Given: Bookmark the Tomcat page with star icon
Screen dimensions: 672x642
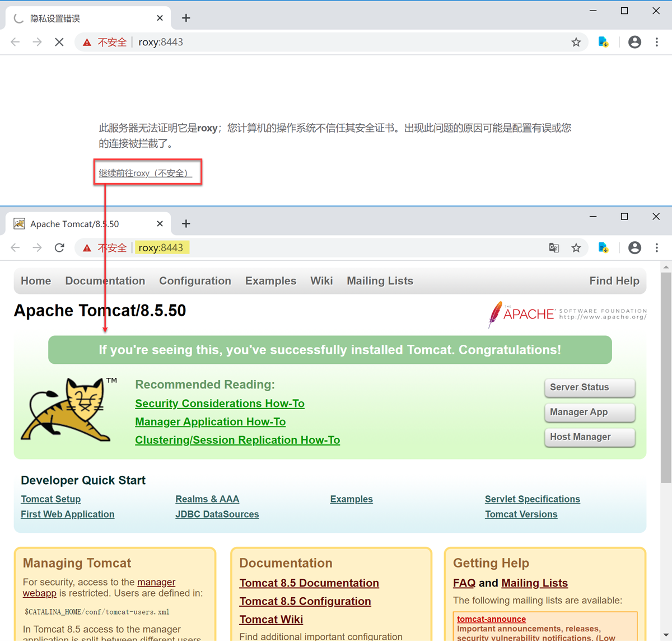Looking at the screenshot, I should click(x=576, y=247).
